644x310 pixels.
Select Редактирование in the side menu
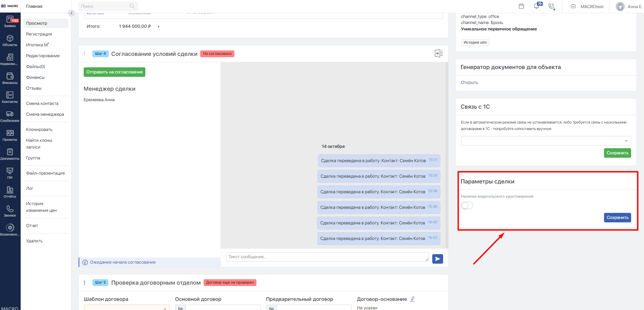tap(43, 56)
